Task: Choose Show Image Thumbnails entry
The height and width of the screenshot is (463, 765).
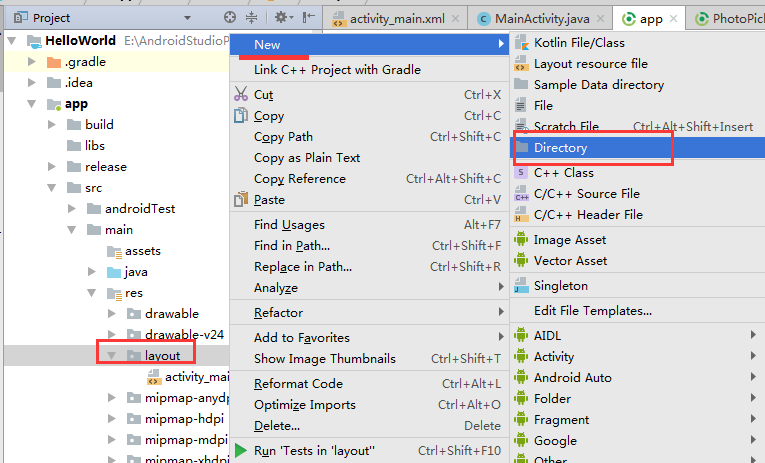Action: (x=369, y=358)
